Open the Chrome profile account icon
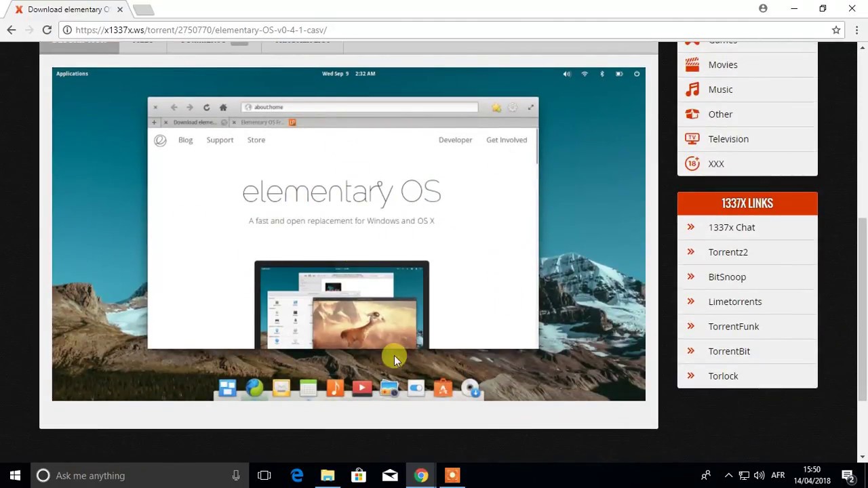 pos(763,9)
